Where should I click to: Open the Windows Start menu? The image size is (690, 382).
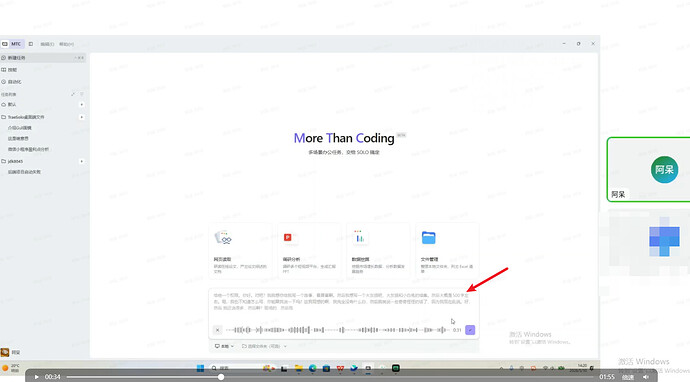click(200, 368)
